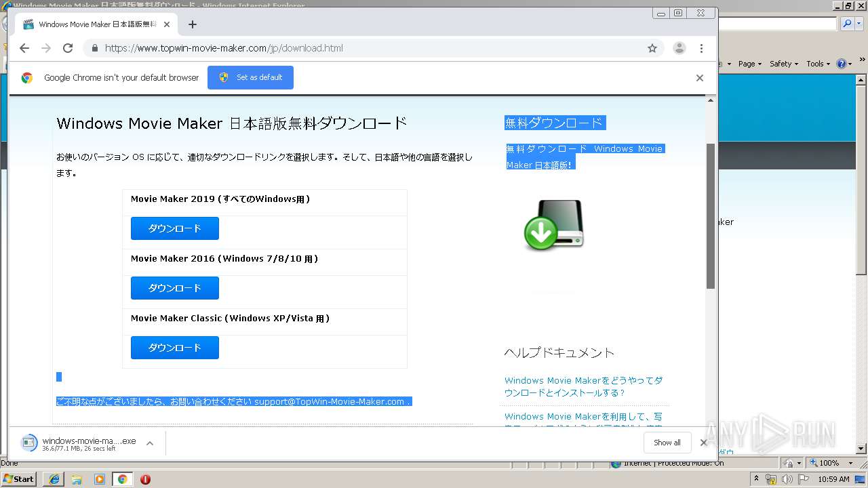Viewport: 868px width, 488px height.
Task: Open the 無料ダウンロード Windows Movie Maker 日本語版 link
Action: [585, 157]
